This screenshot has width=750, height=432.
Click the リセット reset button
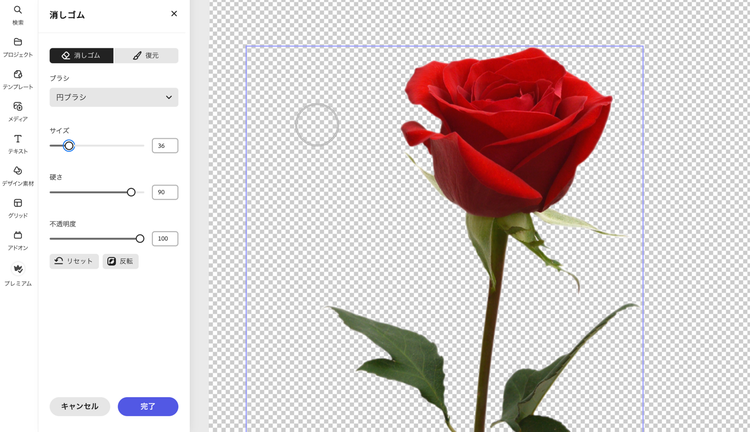coord(74,261)
